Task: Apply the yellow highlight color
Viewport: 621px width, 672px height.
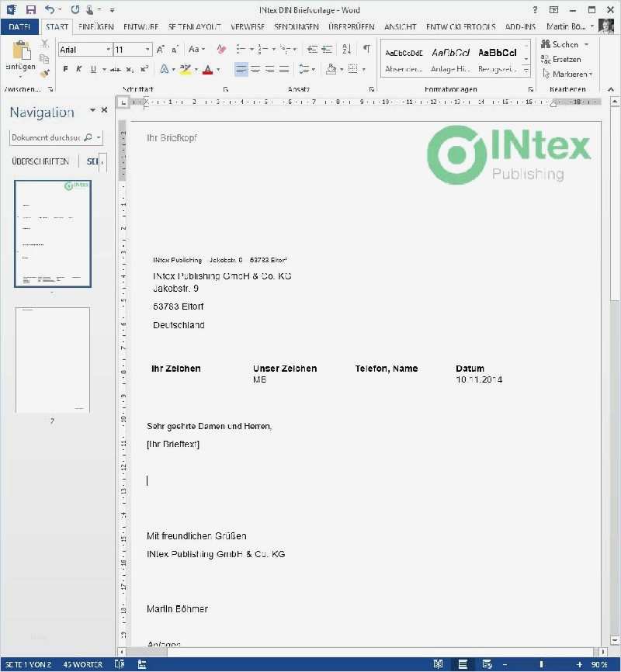Action: tap(186, 69)
